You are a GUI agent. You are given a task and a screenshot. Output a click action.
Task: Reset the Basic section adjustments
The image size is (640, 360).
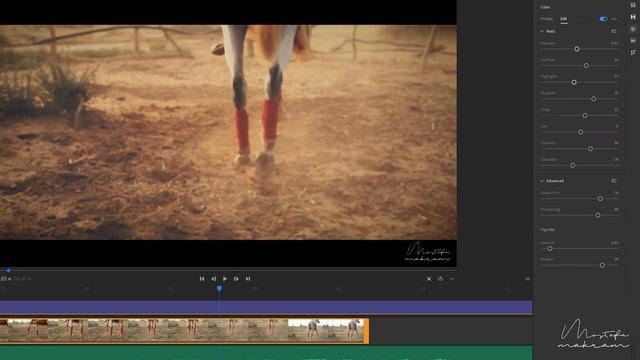click(614, 31)
